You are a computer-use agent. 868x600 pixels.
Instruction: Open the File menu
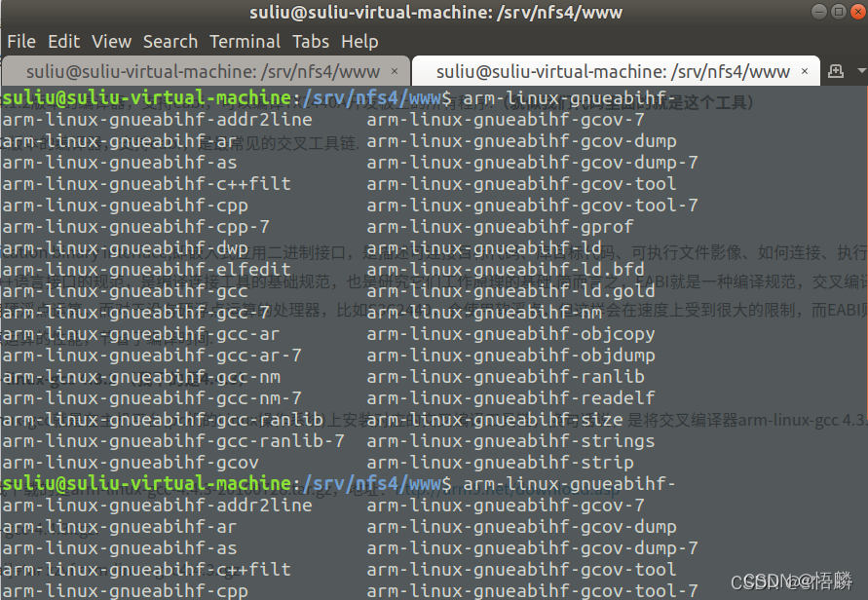click(x=21, y=42)
